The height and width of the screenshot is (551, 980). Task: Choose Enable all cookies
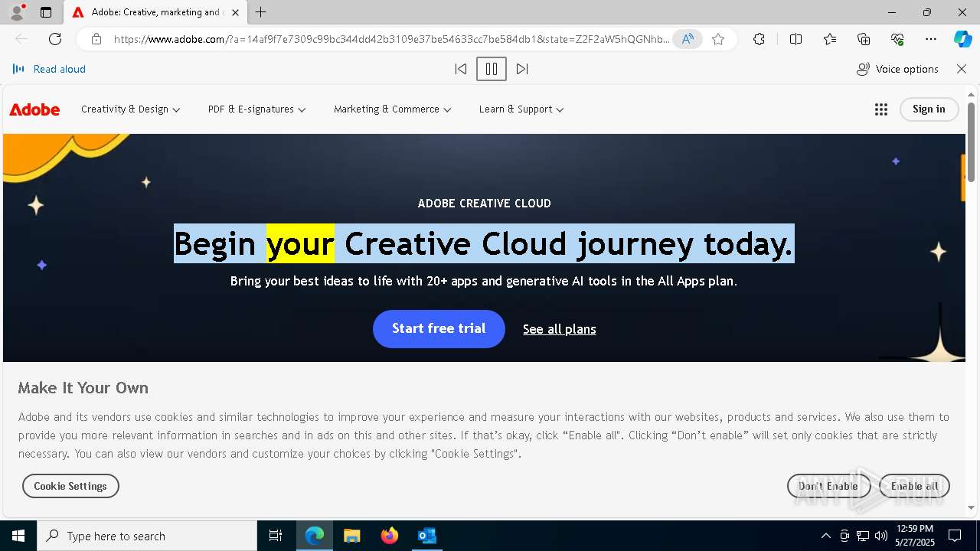(914, 486)
